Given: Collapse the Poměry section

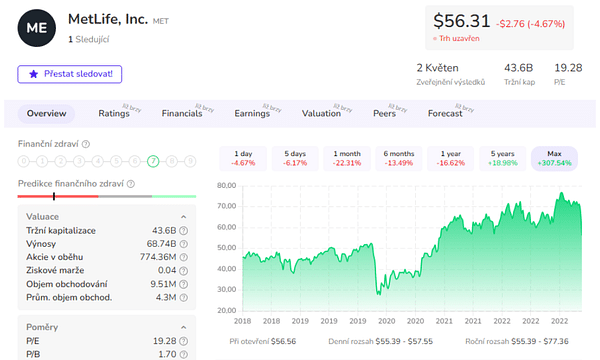Looking at the screenshot, I should tap(184, 327).
